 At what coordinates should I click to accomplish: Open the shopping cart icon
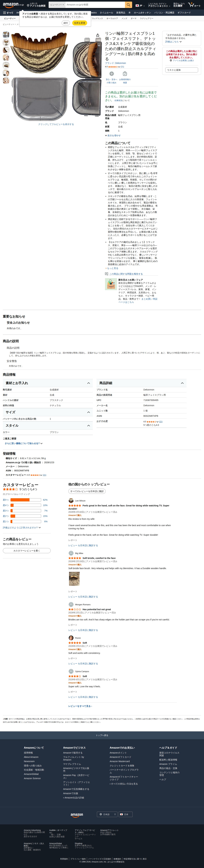point(195,5)
